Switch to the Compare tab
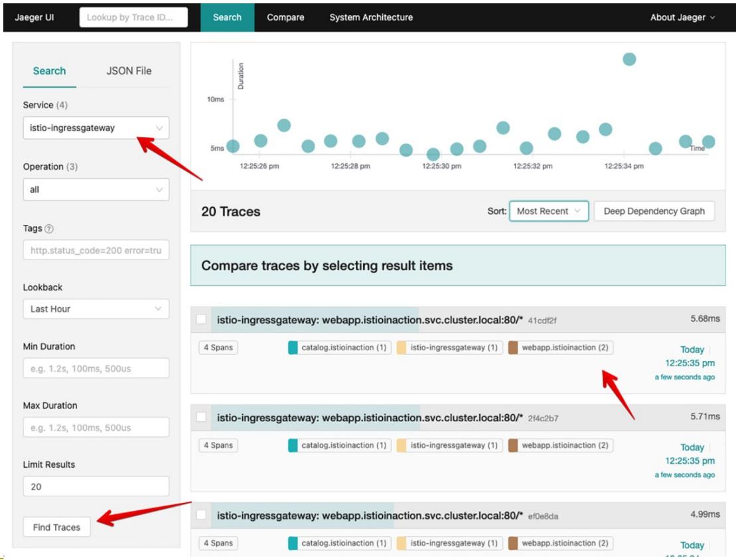This screenshot has width=736, height=560. point(285,17)
